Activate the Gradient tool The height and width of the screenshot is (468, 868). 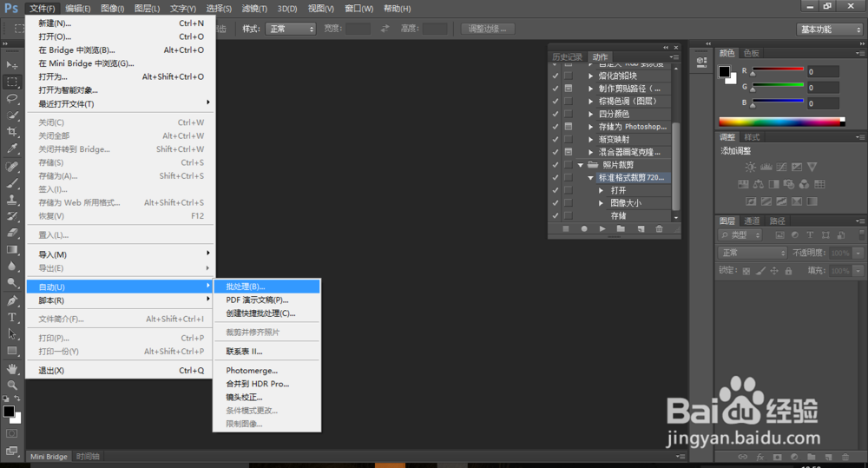[x=11, y=249]
